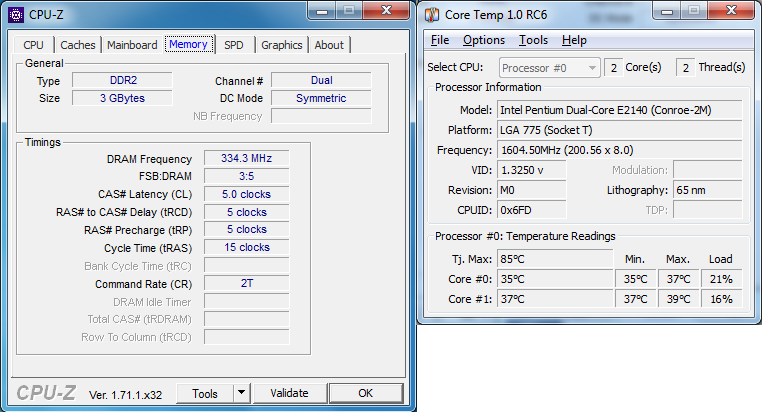Expand the Select CPU Processor #0 dropdown

click(550, 68)
